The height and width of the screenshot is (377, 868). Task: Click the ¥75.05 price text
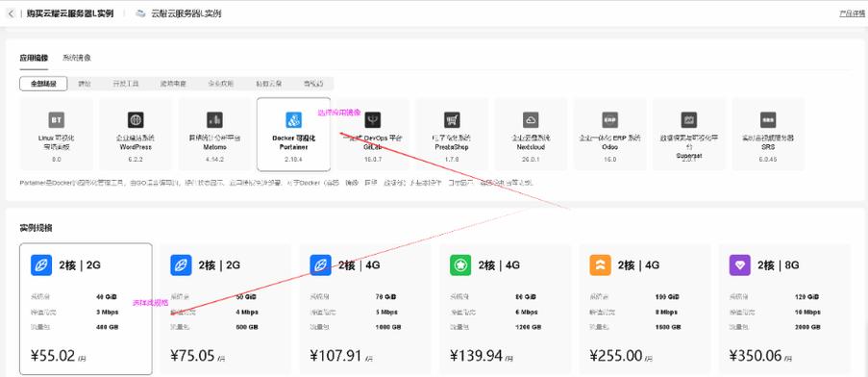pos(192,356)
